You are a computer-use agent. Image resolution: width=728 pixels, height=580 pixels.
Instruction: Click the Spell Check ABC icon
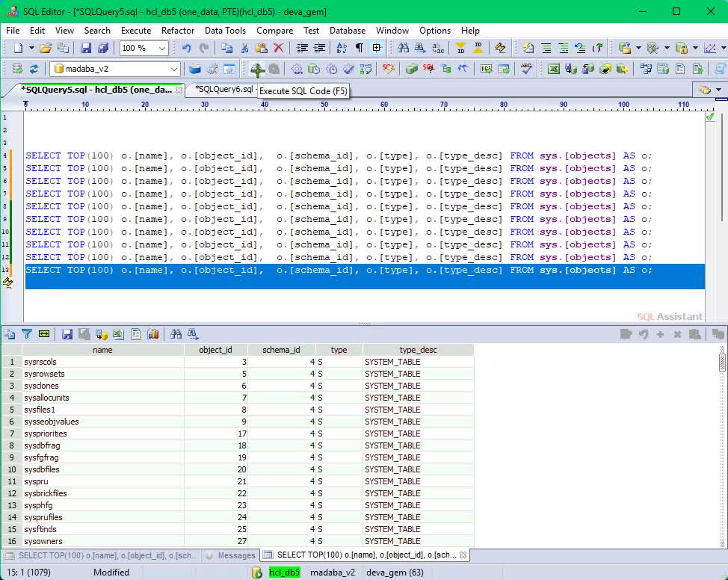pyautogui.click(x=526, y=70)
